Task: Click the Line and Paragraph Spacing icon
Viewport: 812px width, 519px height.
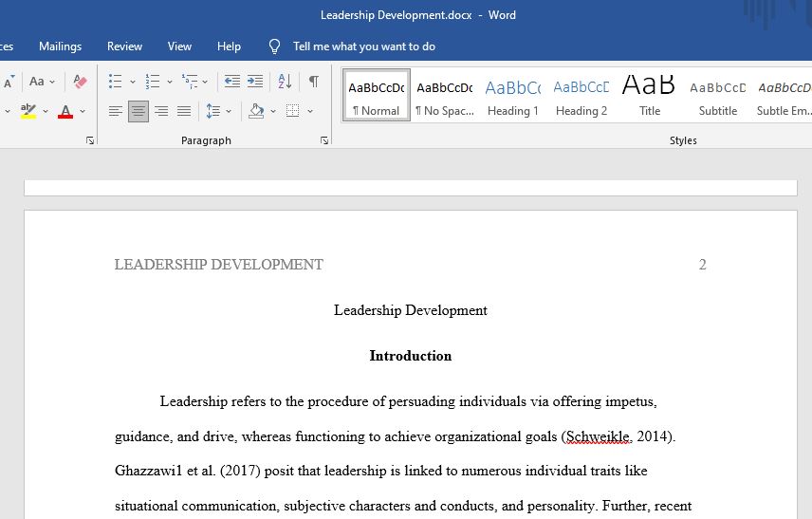Action: coord(212,111)
